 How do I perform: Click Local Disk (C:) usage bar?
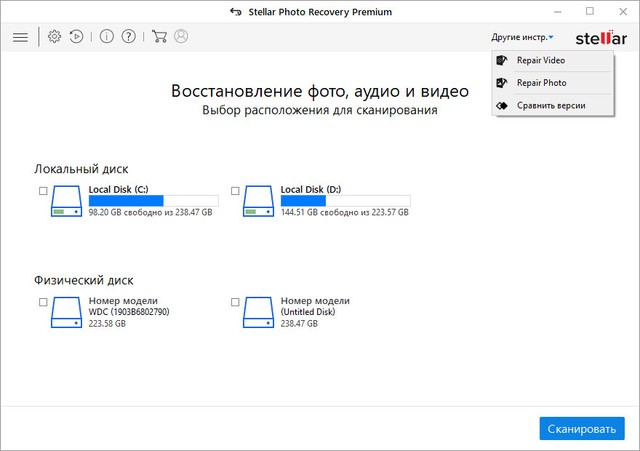tap(153, 200)
